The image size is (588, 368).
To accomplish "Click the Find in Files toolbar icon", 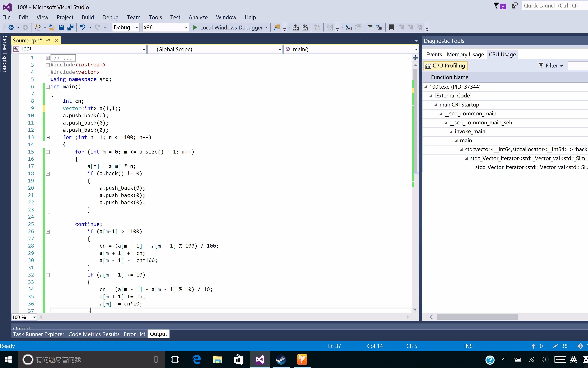I will (277, 27).
